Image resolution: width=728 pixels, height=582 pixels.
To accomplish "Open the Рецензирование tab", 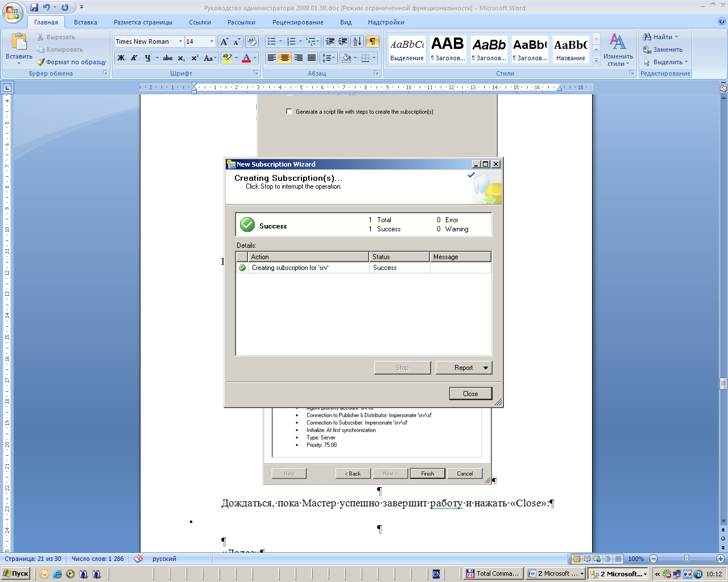I will [297, 22].
